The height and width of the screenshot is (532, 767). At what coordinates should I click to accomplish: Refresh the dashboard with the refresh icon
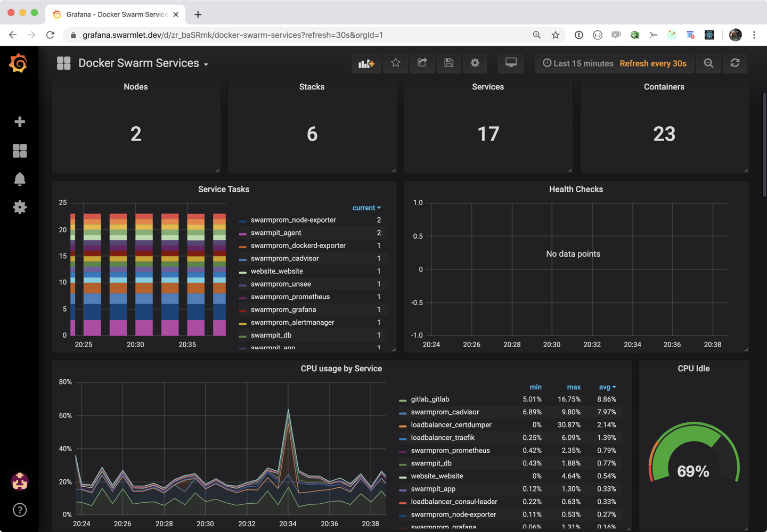[735, 63]
